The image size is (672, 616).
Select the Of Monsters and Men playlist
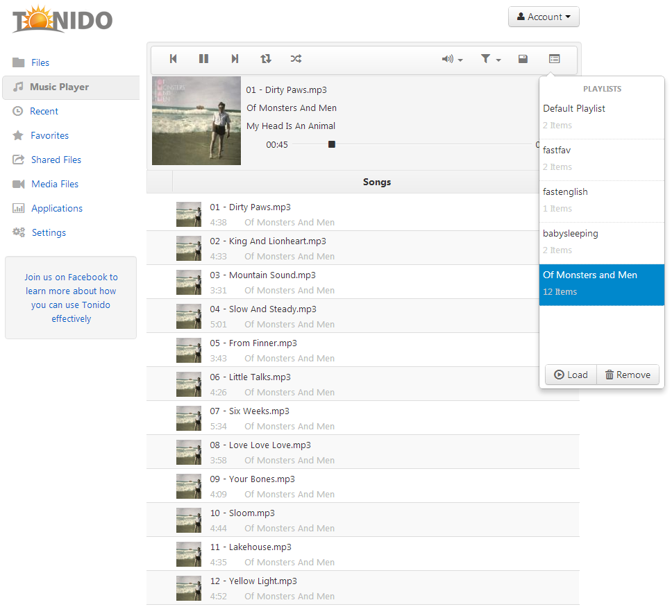[602, 284]
